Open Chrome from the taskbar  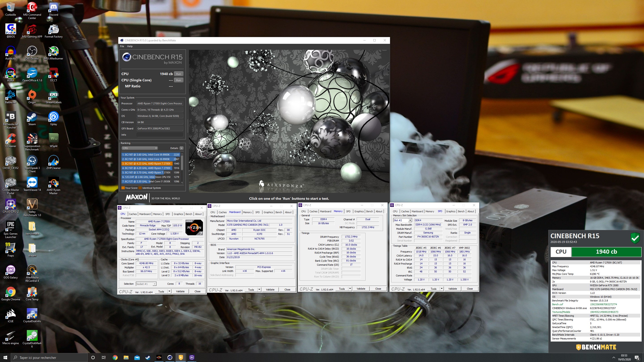point(115,358)
